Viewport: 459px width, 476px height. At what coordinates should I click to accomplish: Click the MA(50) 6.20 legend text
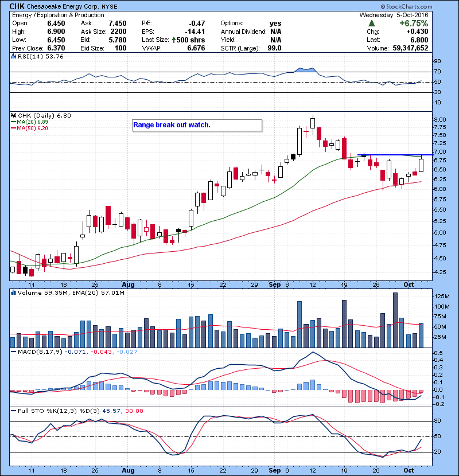point(32,128)
